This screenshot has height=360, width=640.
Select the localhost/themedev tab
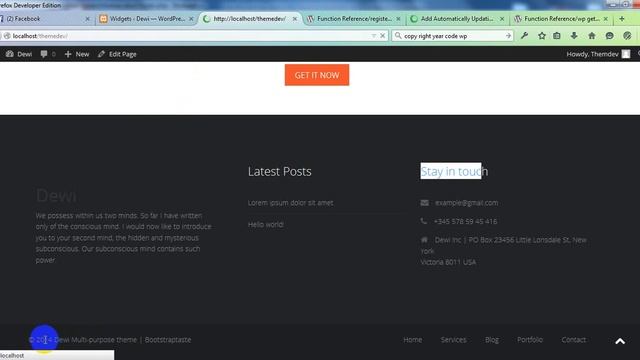250,19
